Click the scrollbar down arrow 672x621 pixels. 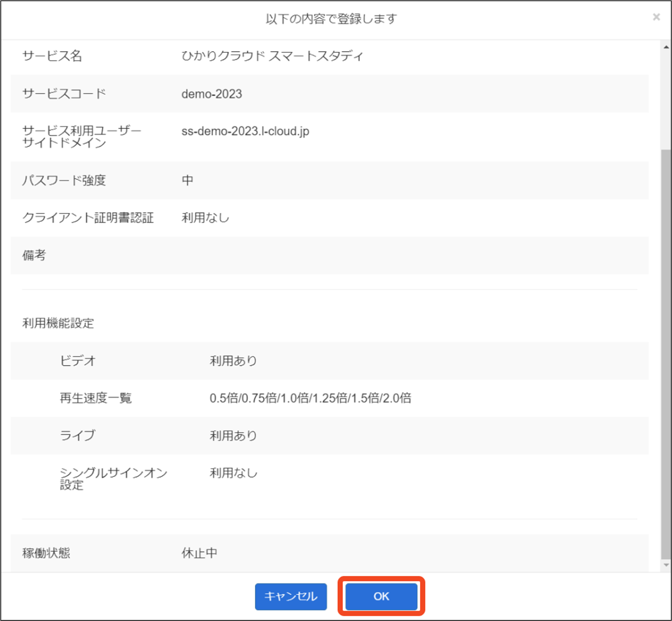666,565
